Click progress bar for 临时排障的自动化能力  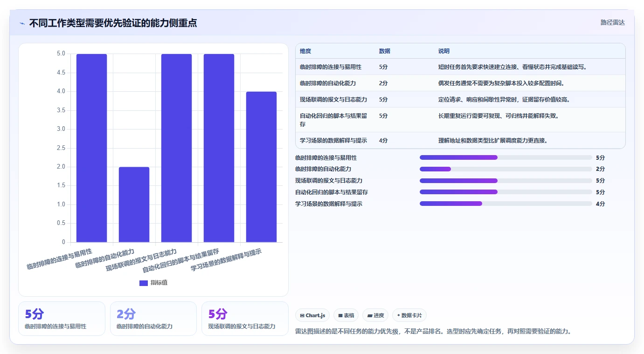[506, 169]
